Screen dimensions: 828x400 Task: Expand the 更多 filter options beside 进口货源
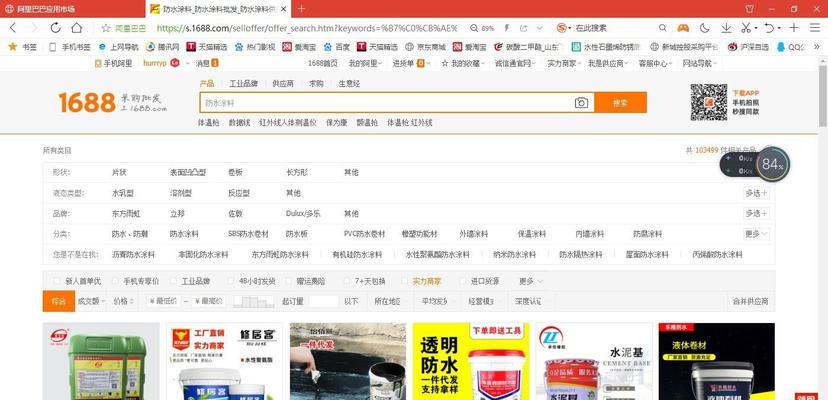530,281
